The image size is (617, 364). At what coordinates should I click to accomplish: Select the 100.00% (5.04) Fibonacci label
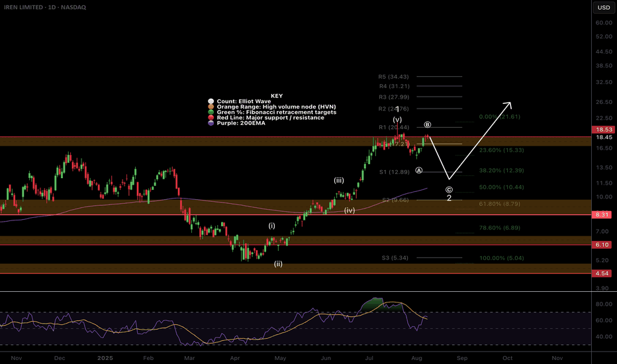501,258
